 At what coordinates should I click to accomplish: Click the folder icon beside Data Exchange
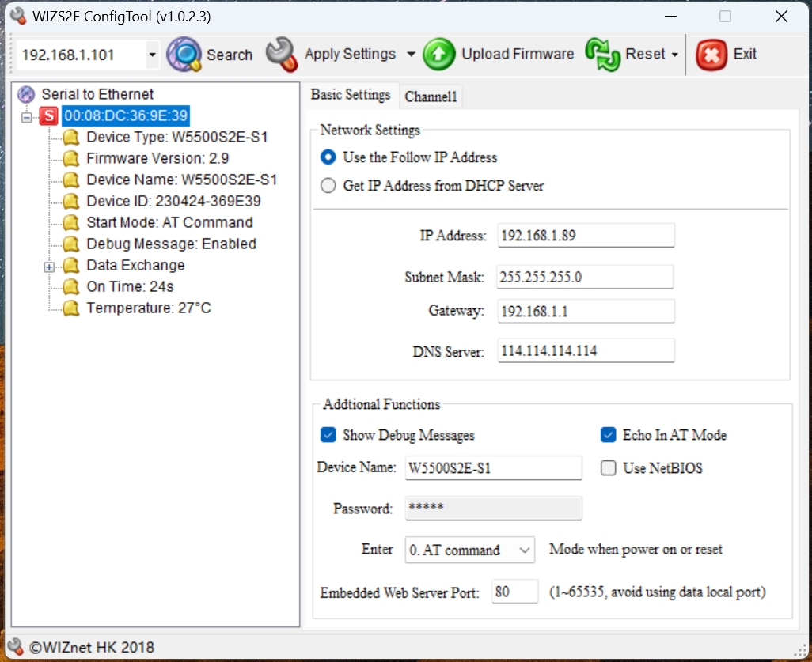tap(71, 265)
